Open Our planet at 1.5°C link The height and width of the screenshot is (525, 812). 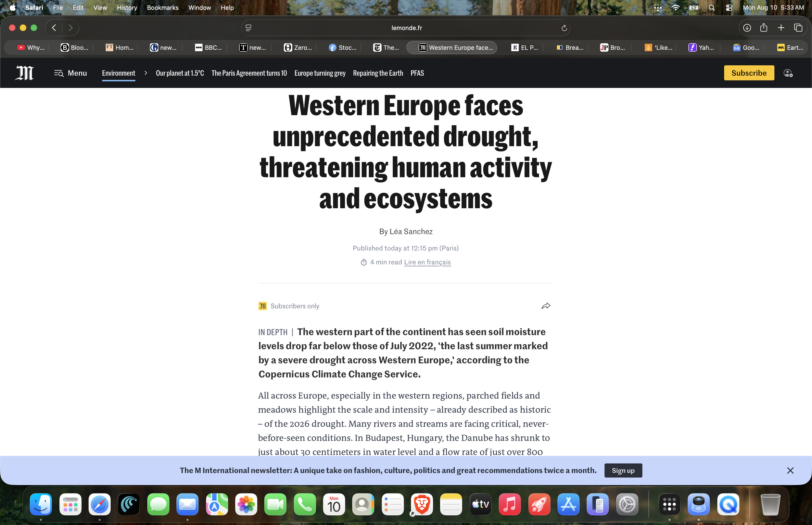pyautogui.click(x=180, y=73)
